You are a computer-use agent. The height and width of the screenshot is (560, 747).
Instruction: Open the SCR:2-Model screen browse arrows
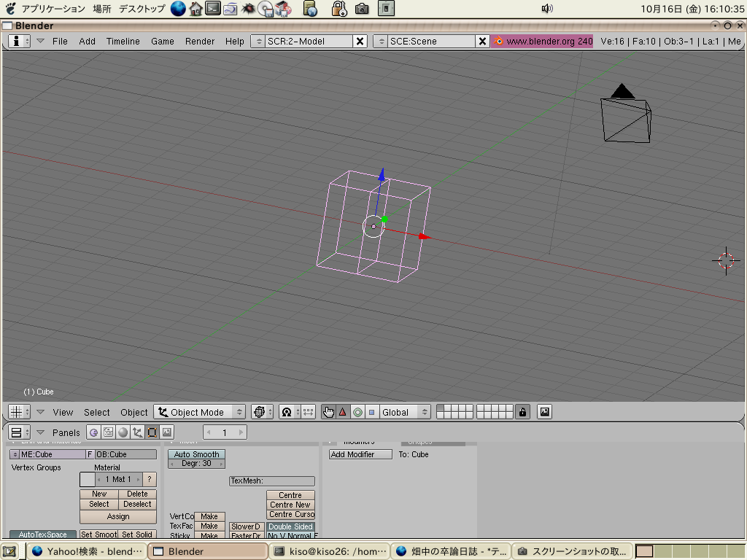[259, 42]
